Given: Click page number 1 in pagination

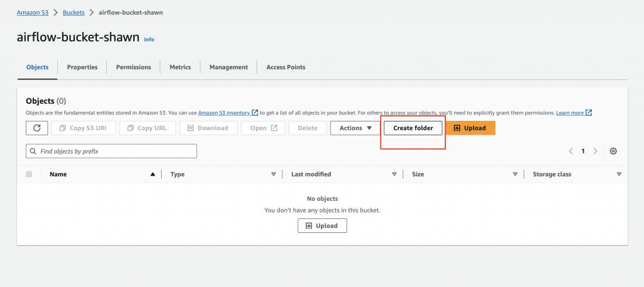Looking at the screenshot, I should point(583,151).
